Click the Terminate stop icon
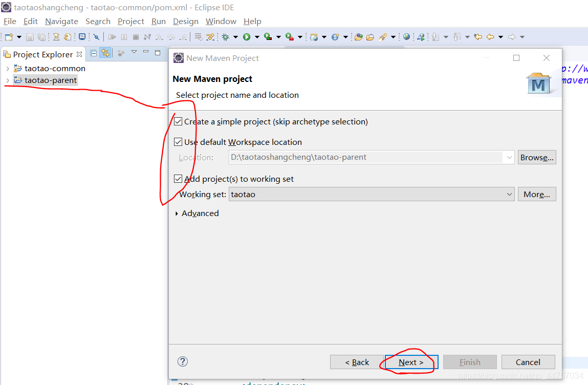Viewport: 588px width, 385px height. [136, 37]
